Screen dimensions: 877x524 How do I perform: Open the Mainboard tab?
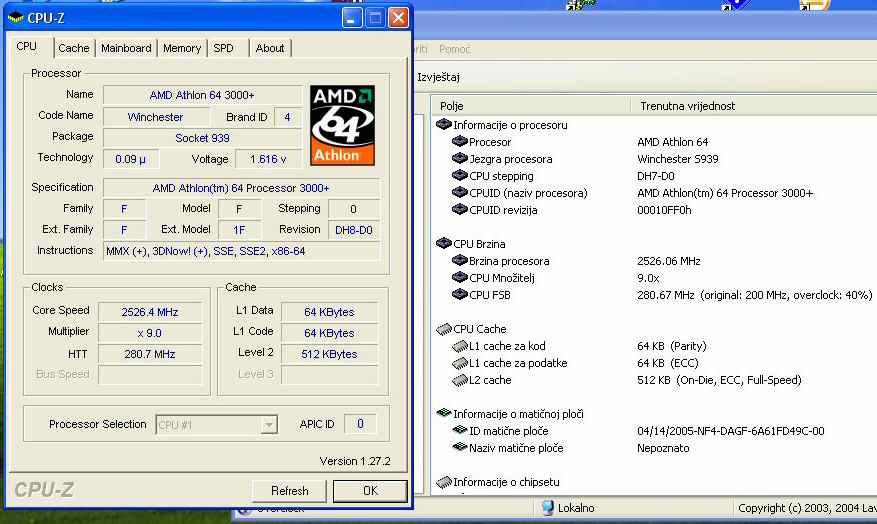[126, 48]
